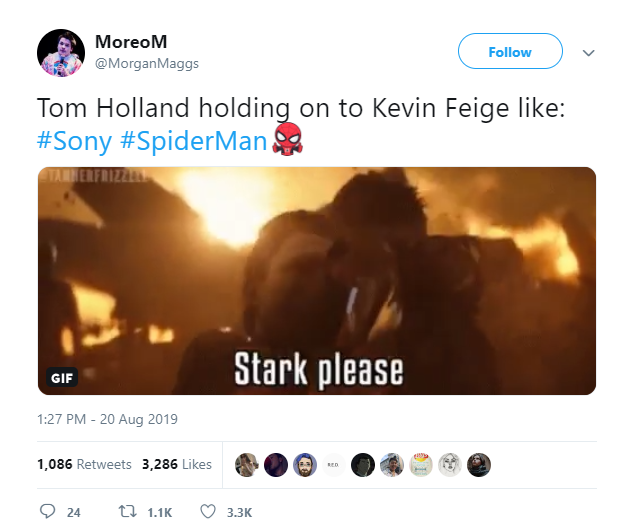
Task: Like the tweet with the heart icon
Action: pos(208,511)
